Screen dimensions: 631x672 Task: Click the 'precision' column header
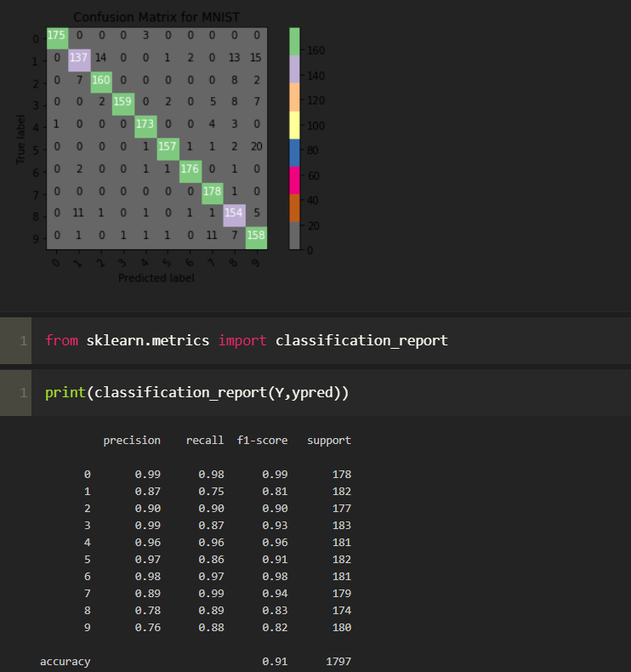coord(132,441)
